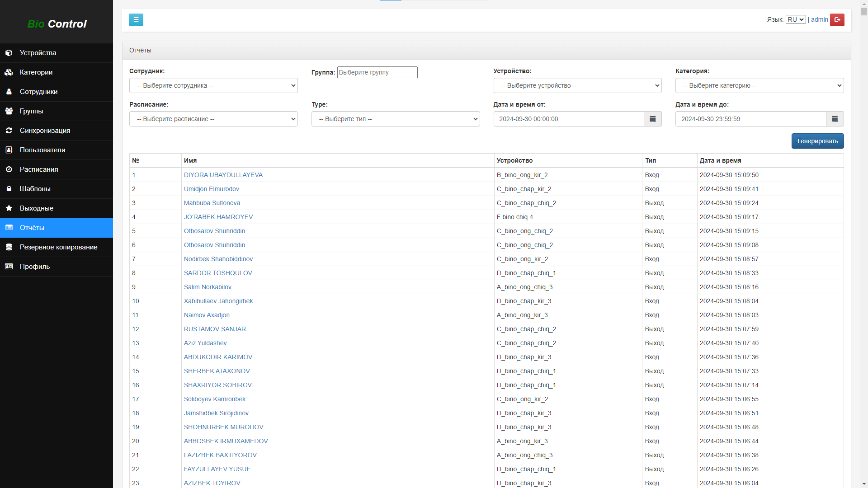Open Шаблоны in the sidebar menu
868x488 pixels.
coord(57,189)
